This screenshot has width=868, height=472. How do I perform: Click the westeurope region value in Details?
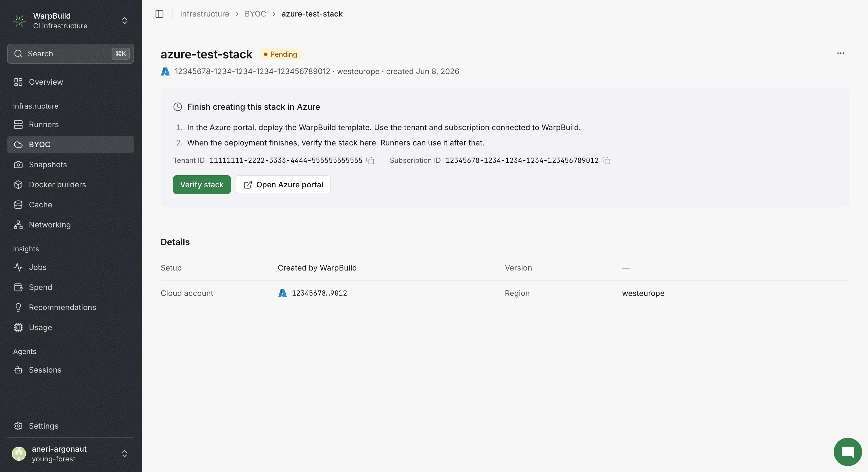[x=643, y=293]
